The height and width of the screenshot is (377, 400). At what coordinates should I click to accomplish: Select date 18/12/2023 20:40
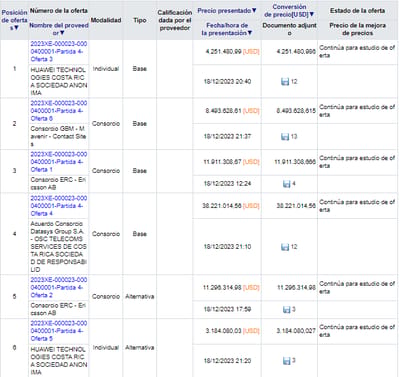click(x=227, y=81)
